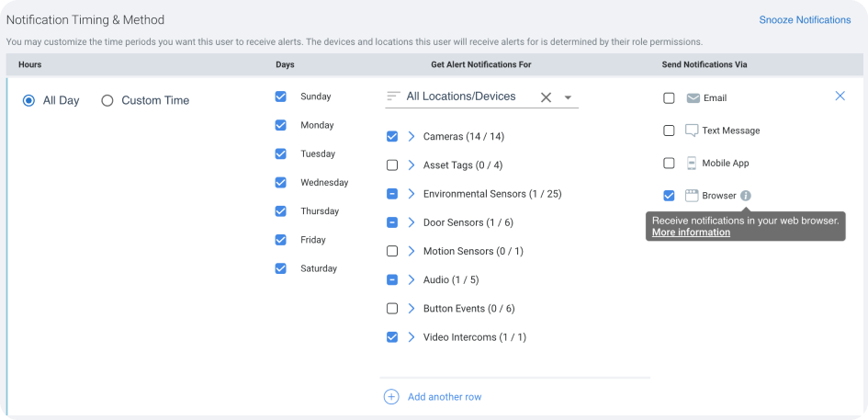Expand the Environmental Sensors group

pos(412,194)
